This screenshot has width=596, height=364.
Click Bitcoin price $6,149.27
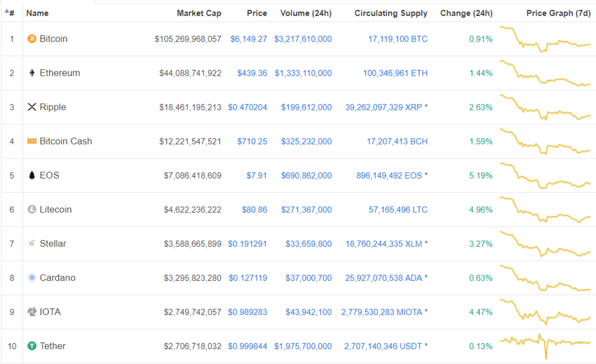pyautogui.click(x=248, y=39)
